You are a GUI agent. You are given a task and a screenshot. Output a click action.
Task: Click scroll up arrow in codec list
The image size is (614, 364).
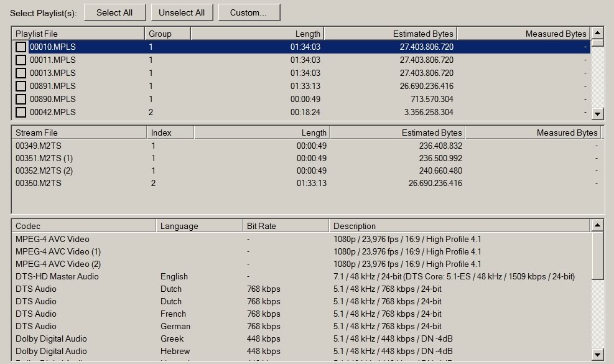(597, 225)
